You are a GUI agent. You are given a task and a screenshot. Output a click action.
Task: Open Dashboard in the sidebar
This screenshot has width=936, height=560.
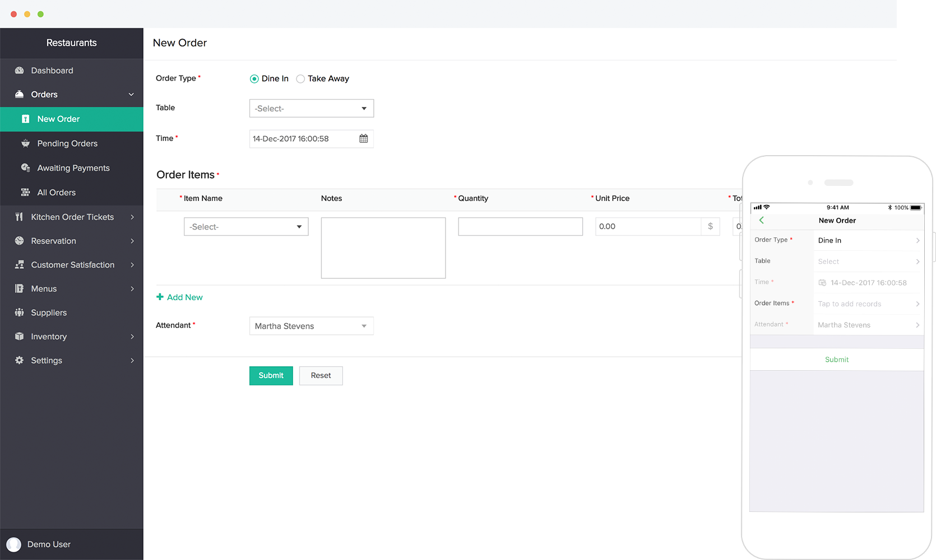click(72, 71)
